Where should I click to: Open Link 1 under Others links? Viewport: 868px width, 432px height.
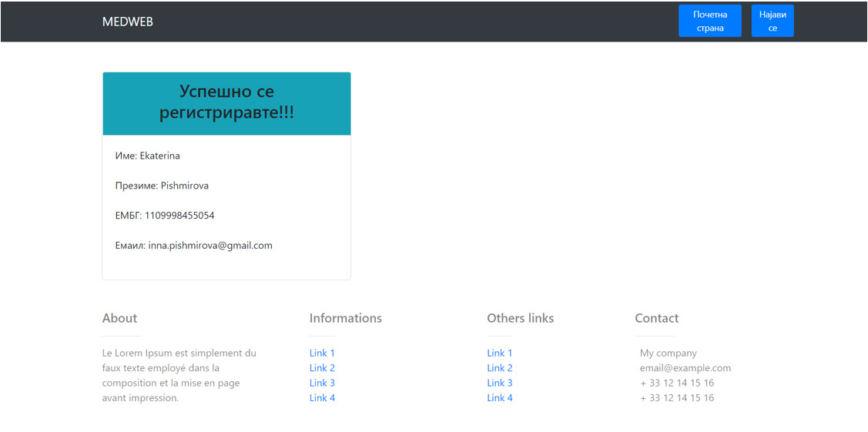499,353
